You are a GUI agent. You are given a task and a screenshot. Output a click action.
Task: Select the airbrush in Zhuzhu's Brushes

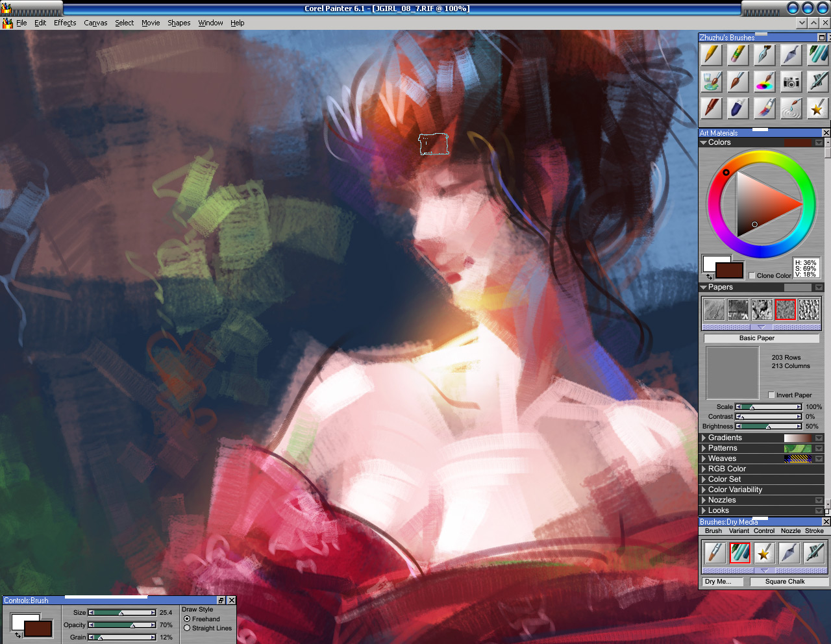pyautogui.click(x=817, y=82)
